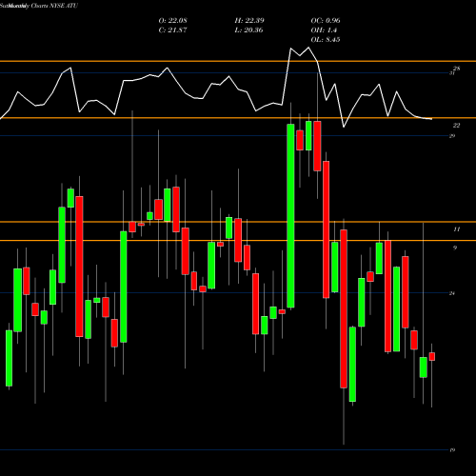Click the axis label '24'
The height and width of the screenshot is (476, 476).
[452, 293]
